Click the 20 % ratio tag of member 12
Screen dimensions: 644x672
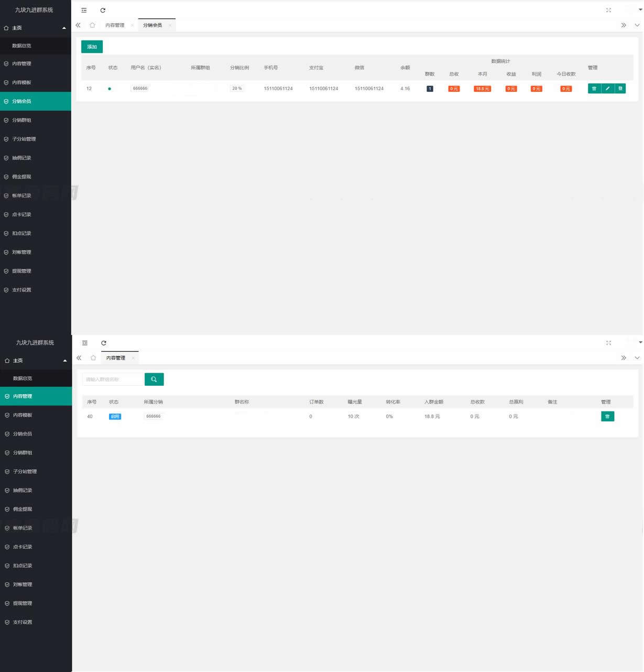click(237, 89)
